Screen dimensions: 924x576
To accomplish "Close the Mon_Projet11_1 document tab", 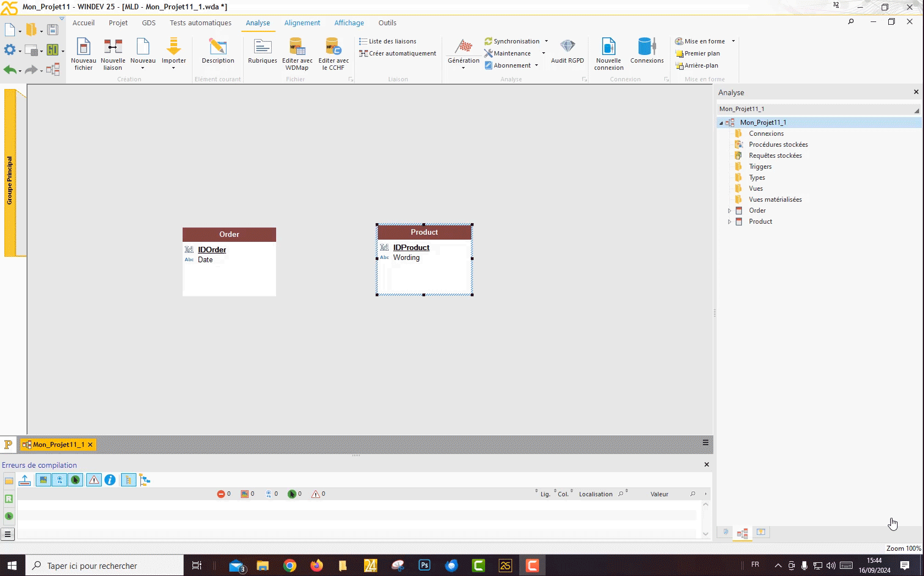I will pyautogui.click(x=90, y=445).
